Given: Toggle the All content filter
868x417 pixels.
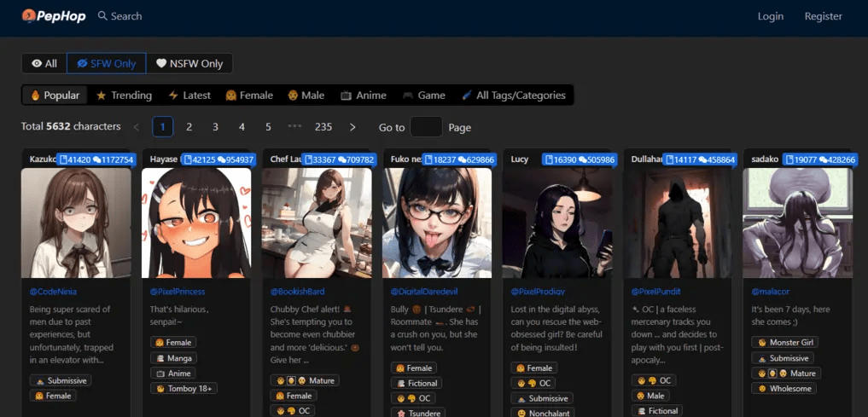Looking at the screenshot, I should point(44,63).
